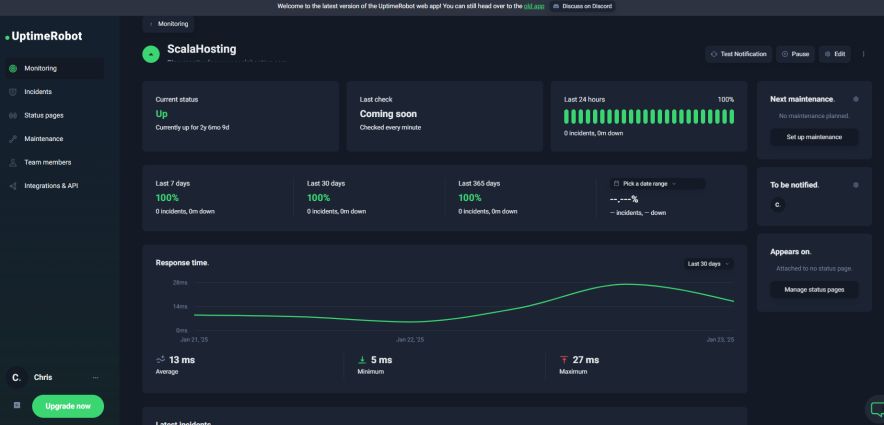Click the Next maintenance settings gear icon
The image size is (884, 425).
(x=855, y=100)
